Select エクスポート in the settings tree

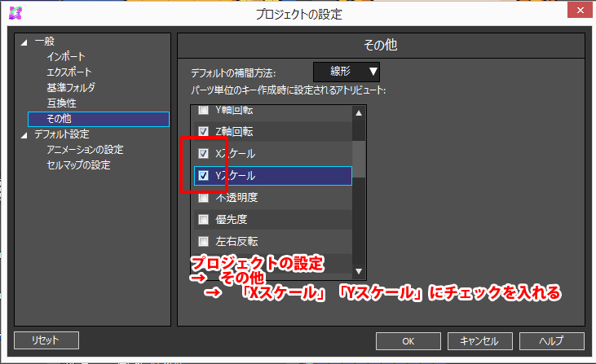coord(68,72)
